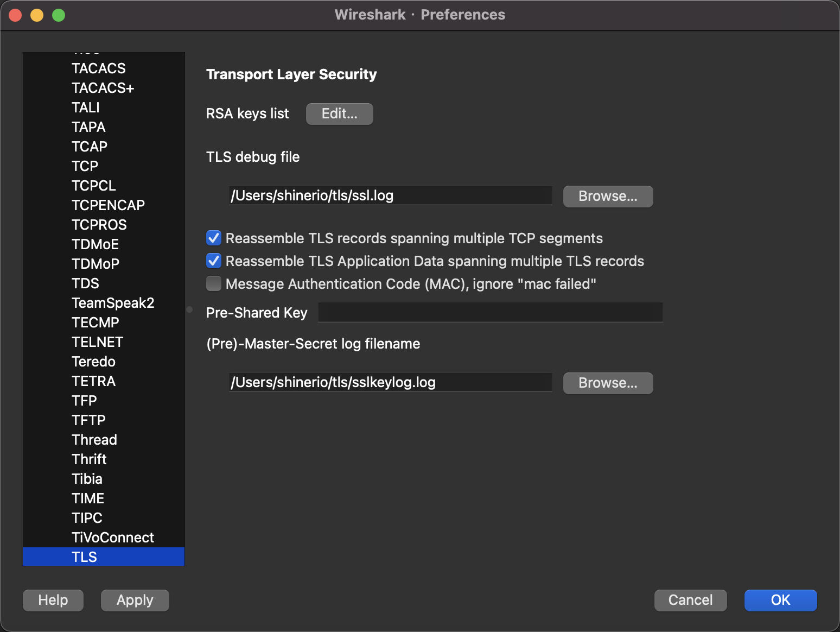Pick TiVoConnect from the protocol list
The image size is (840, 632).
113,538
